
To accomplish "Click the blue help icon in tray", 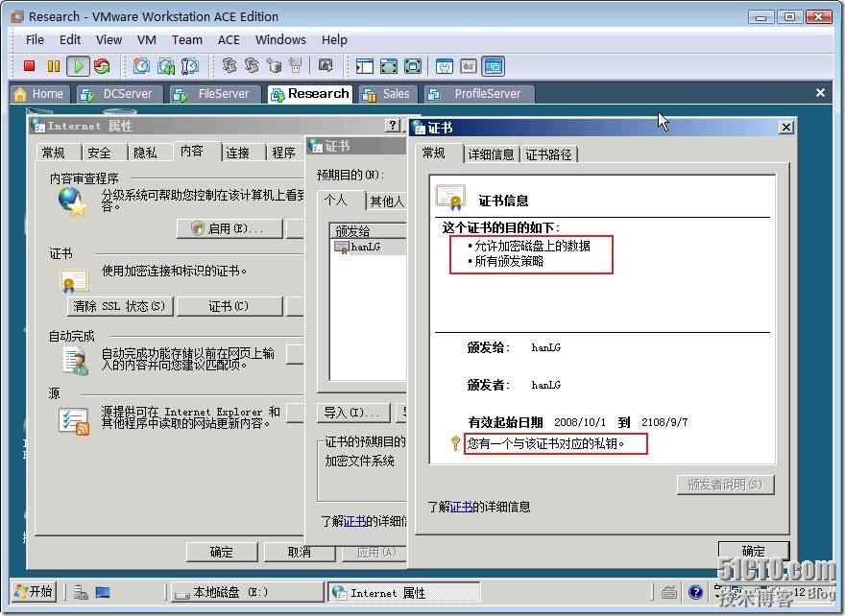I will pyautogui.click(x=695, y=592).
